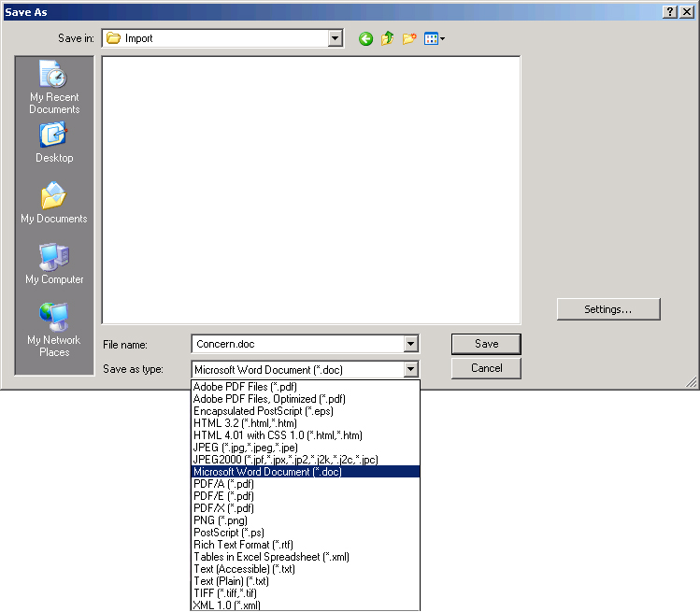Click the Cancel button
700x612 pixels.
pyautogui.click(x=486, y=368)
